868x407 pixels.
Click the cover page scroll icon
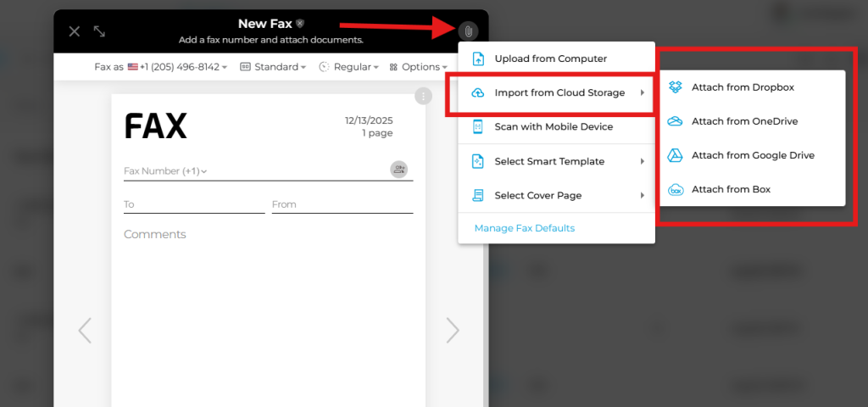click(478, 196)
